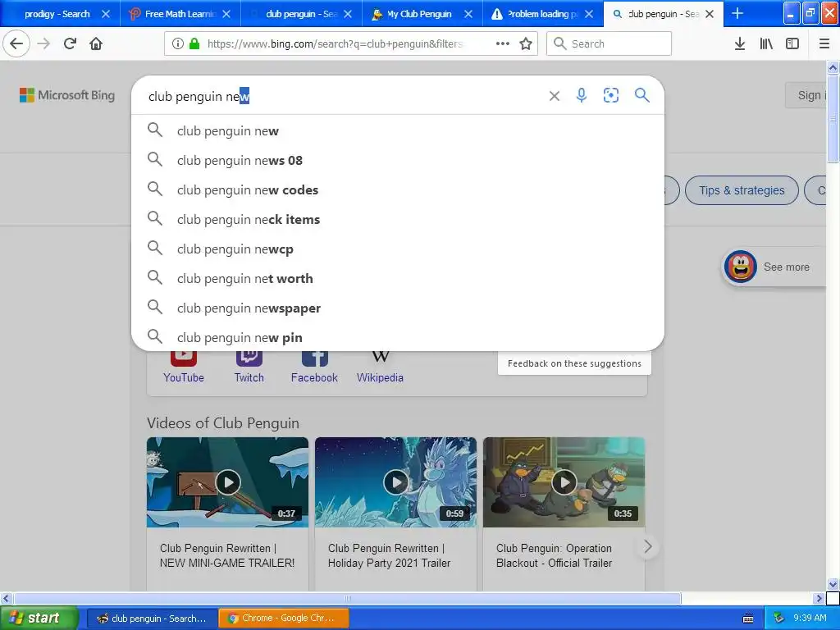Viewport: 840px width, 630px height.
Task: Click the green secure lock icon
Action: coord(194,44)
